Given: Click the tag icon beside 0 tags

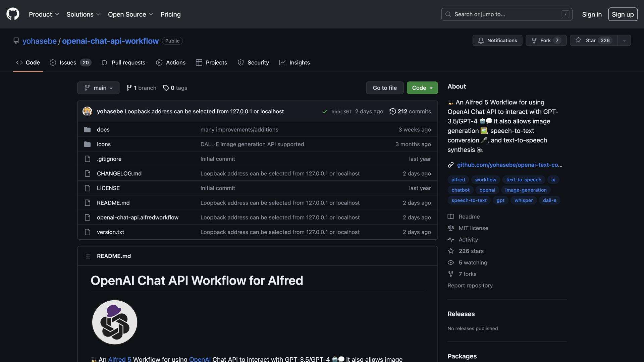Looking at the screenshot, I should pyautogui.click(x=166, y=88).
